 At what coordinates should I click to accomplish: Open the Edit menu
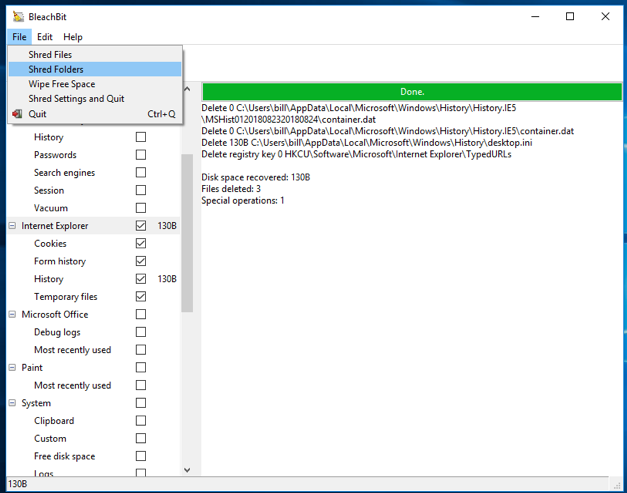pyautogui.click(x=45, y=37)
